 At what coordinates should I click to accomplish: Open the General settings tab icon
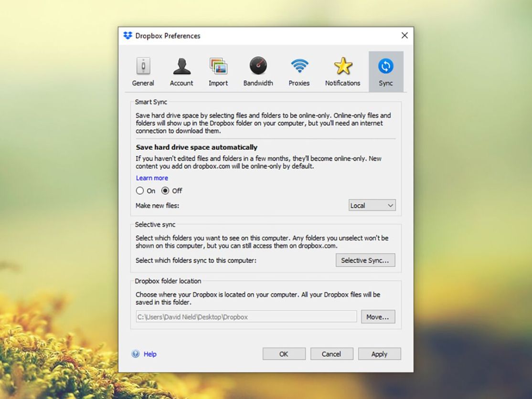pos(143,66)
